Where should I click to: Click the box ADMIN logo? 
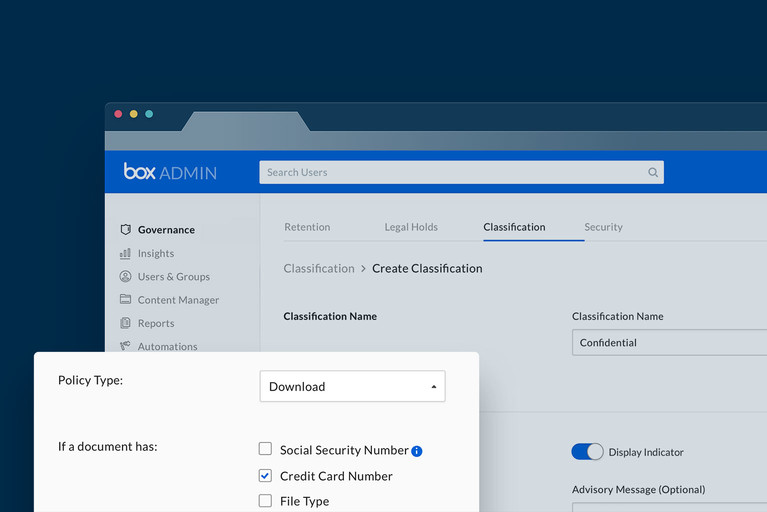coord(170,172)
